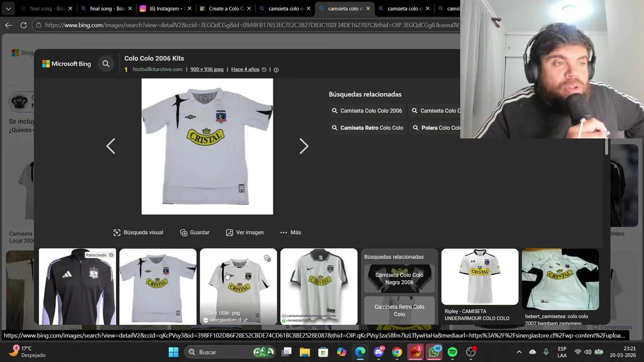The height and width of the screenshot is (362, 644).
Task: Click the 900 × 936 jpeg link
Action: [207, 69]
